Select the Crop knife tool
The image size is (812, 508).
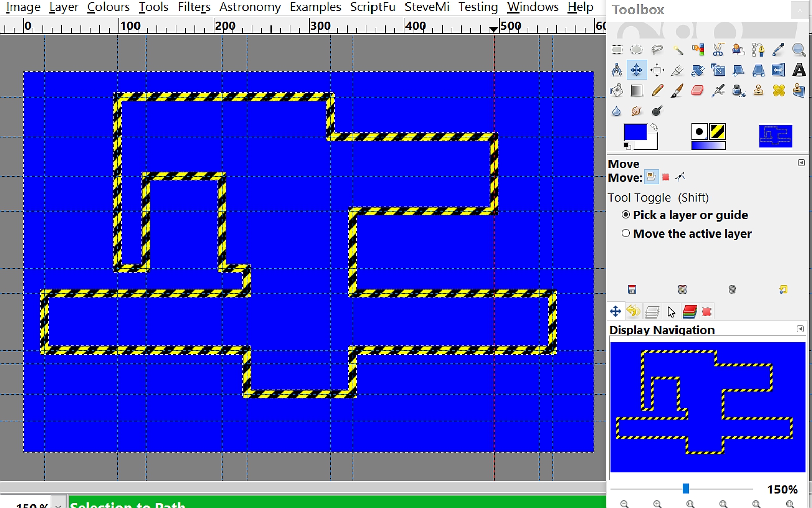678,70
